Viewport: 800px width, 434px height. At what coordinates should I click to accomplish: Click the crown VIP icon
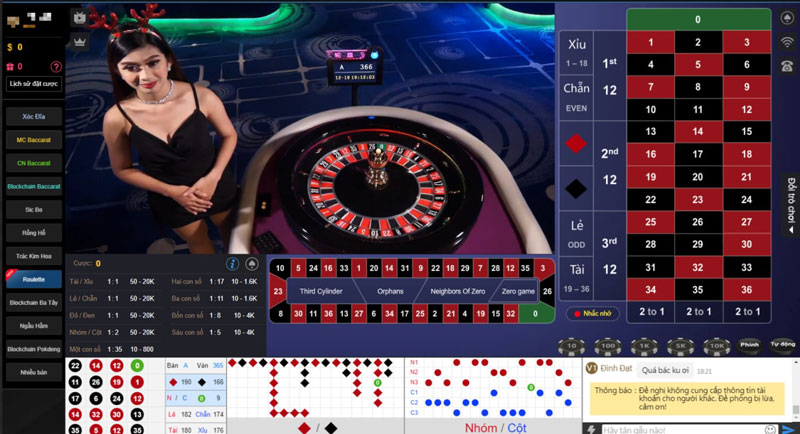(x=80, y=41)
